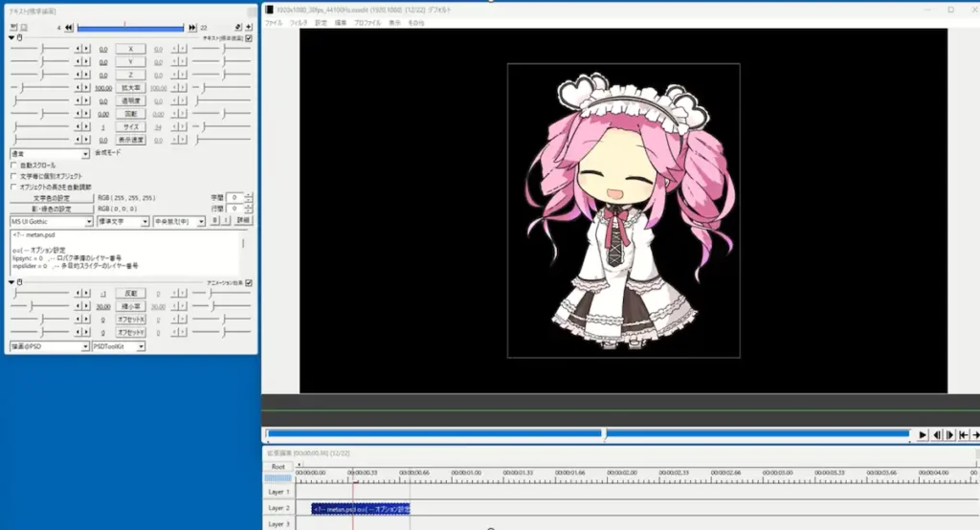The width and height of the screenshot is (980, 530).
Task: Click inside the script text box
Action: [x=127, y=252]
